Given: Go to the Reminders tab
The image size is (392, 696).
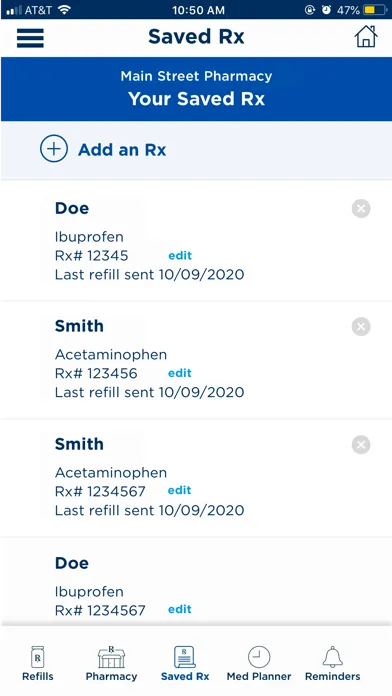Looking at the screenshot, I should (333, 663).
